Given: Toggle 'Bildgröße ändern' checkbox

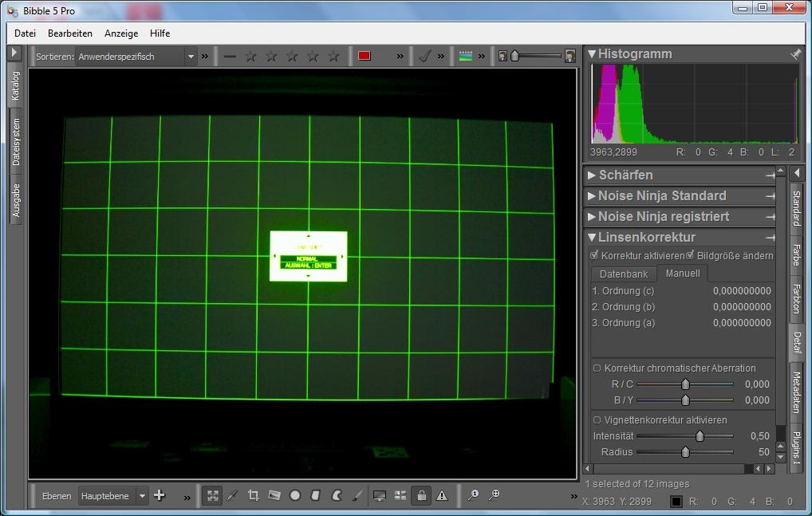Looking at the screenshot, I should 690,256.
